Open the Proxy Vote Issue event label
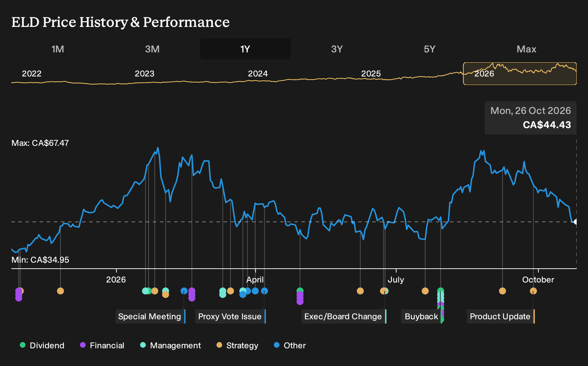Image resolution: width=588 pixels, height=366 pixels. (x=230, y=316)
